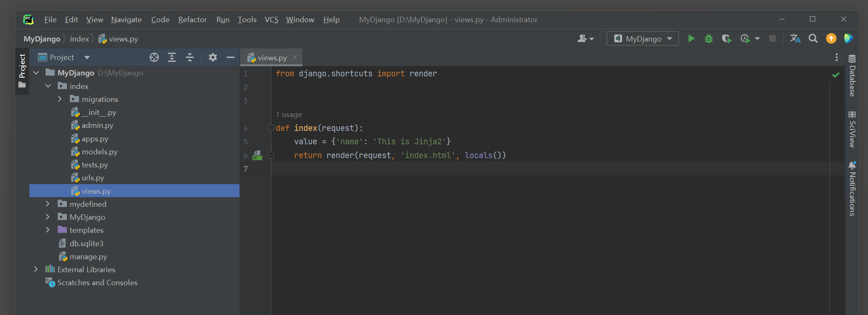Select models.py in project tree
This screenshot has height=315, width=868.
[99, 152]
